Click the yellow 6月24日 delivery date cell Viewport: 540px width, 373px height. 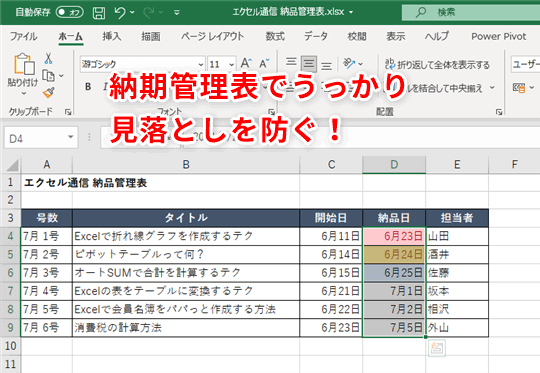click(x=394, y=255)
